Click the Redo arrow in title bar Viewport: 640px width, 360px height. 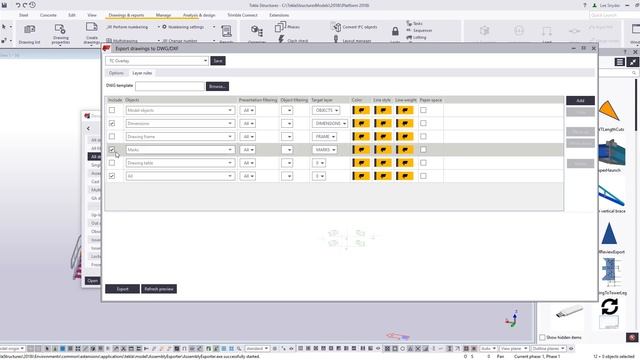25,5
